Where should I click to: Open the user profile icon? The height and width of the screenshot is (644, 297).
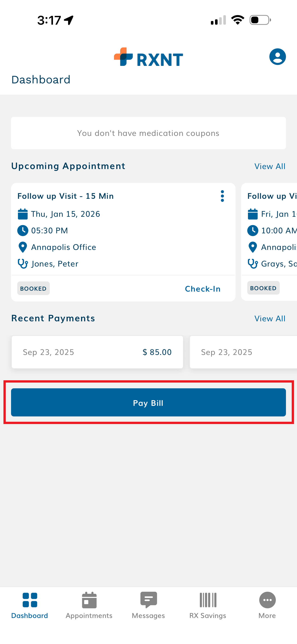[277, 57]
